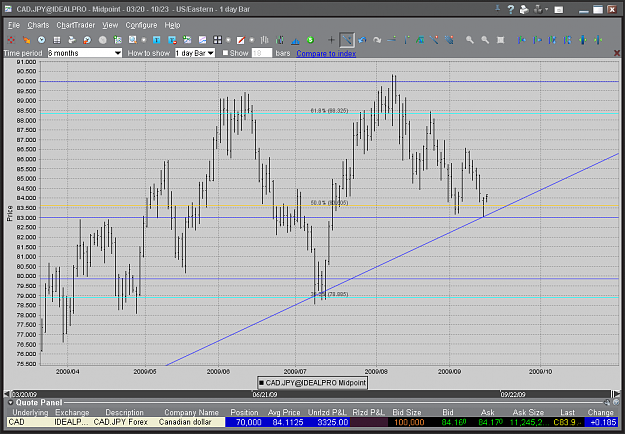This screenshot has width=625, height=434.
Task: Enable the Show bars checkbox
Action: [225, 53]
